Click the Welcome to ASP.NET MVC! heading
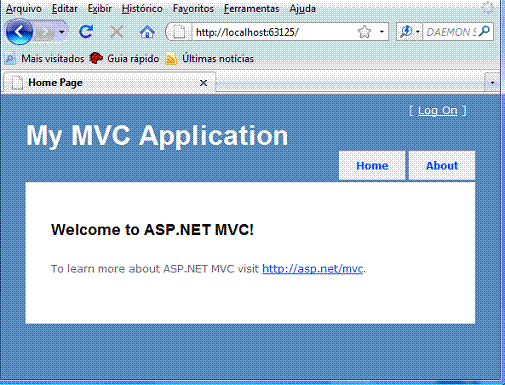This screenshot has height=385, width=505. [152, 230]
